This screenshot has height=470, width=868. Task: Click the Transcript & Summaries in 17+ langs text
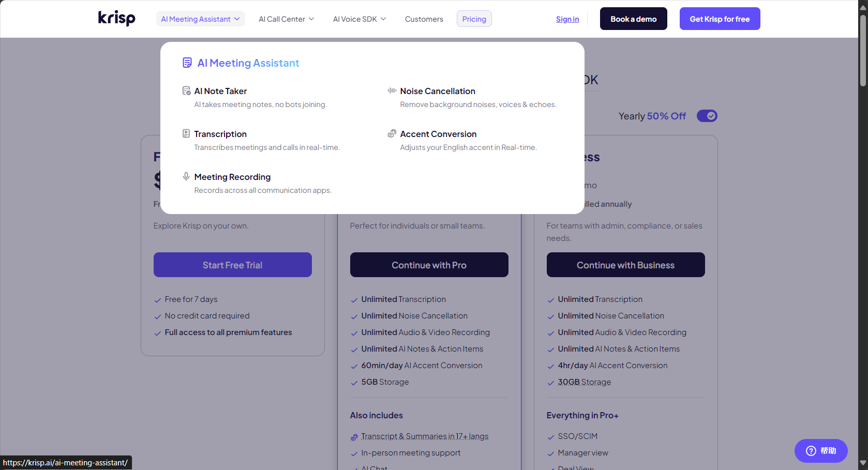tap(425, 436)
